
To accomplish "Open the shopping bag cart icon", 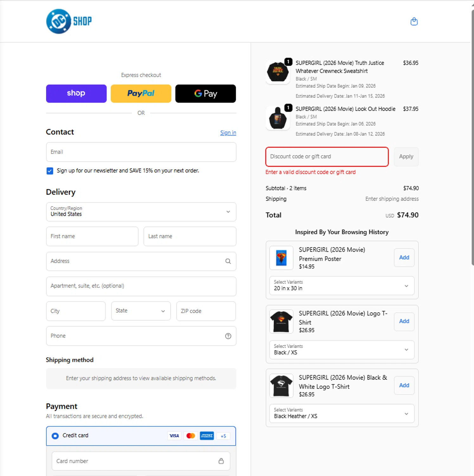I will coord(414,21).
